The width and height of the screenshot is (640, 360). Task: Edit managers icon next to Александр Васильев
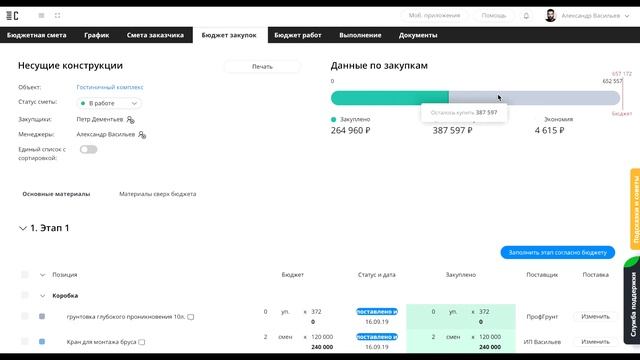[142, 134]
